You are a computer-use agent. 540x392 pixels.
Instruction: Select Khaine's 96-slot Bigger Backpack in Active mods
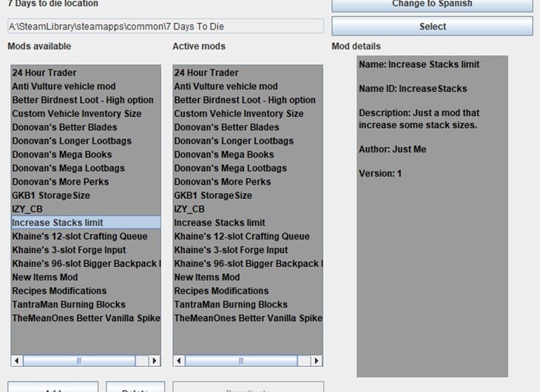coord(248,263)
